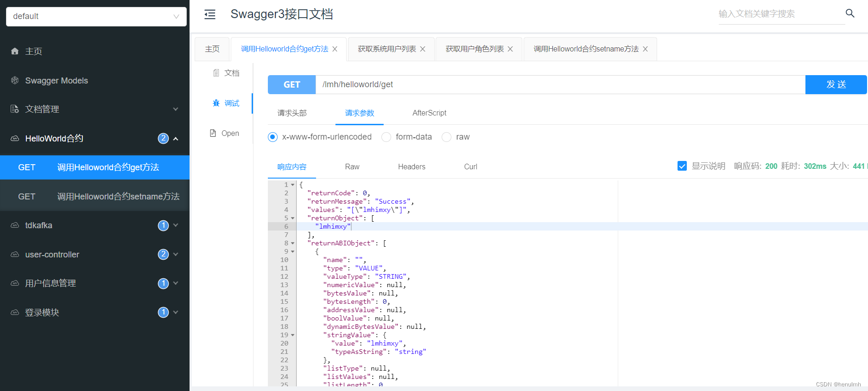Click the 文档 page icon
The height and width of the screenshot is (391, 868).
pyautogui.click(x=216, y=73)
